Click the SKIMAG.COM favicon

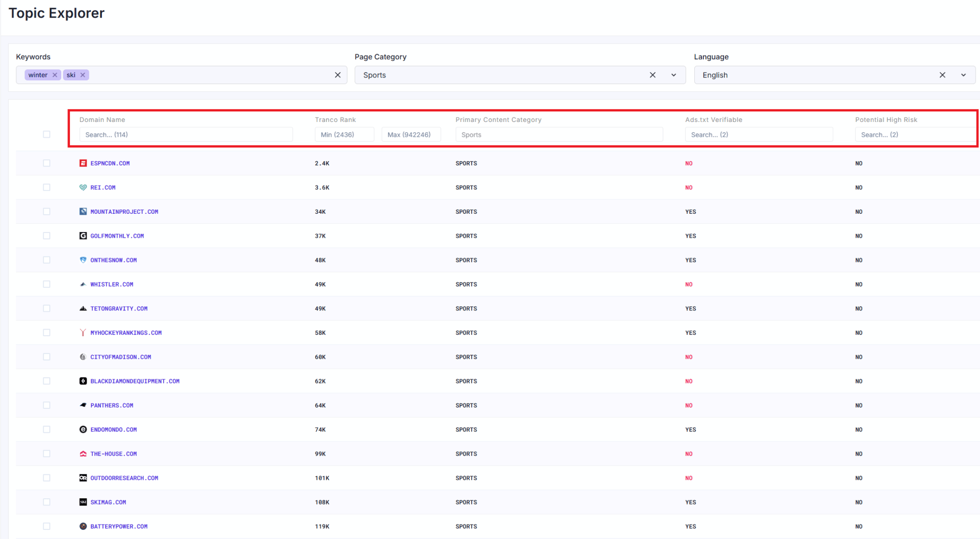[83, 502]
